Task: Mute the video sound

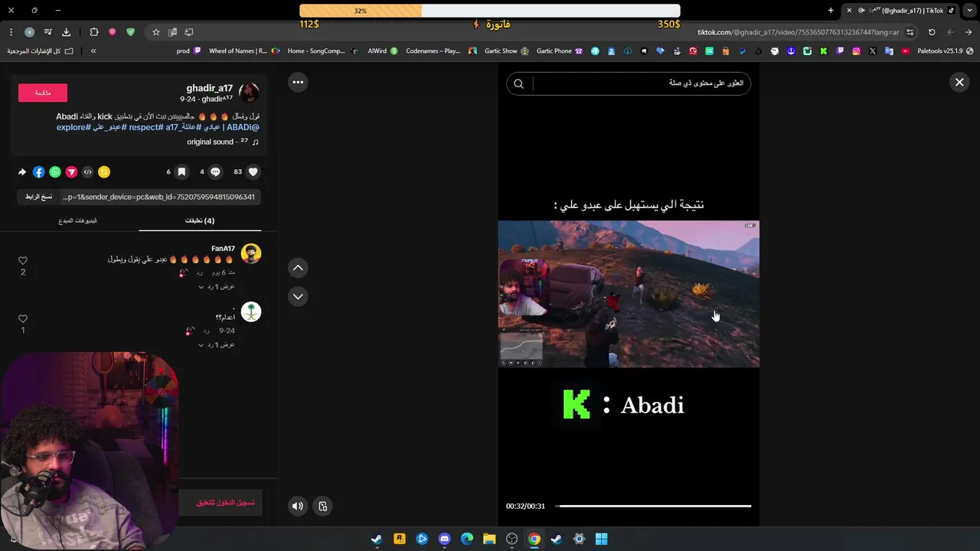Action: pos(298,506)
